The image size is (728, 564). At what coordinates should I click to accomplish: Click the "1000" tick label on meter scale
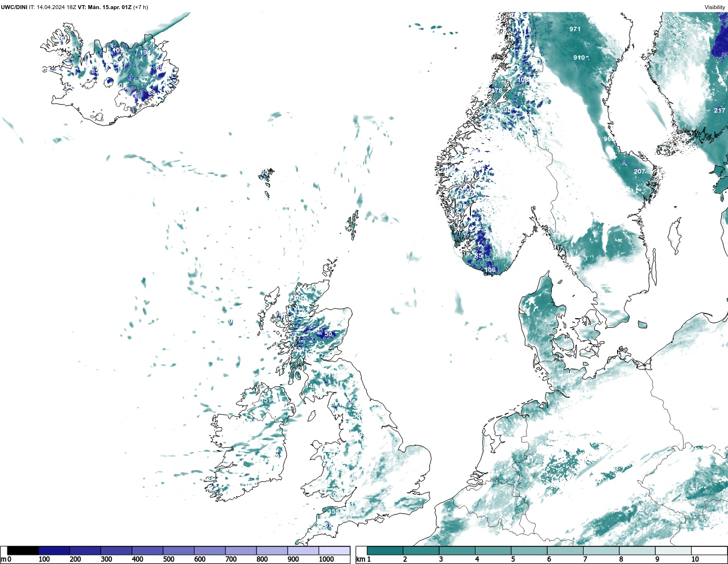tap(326, 559)
